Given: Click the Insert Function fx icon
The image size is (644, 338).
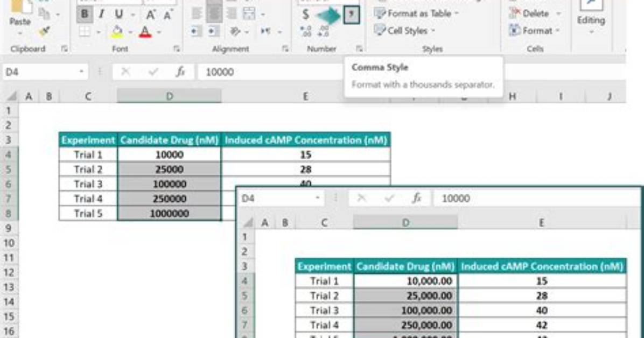Looking at the screenshot, I should click(180, 72).
